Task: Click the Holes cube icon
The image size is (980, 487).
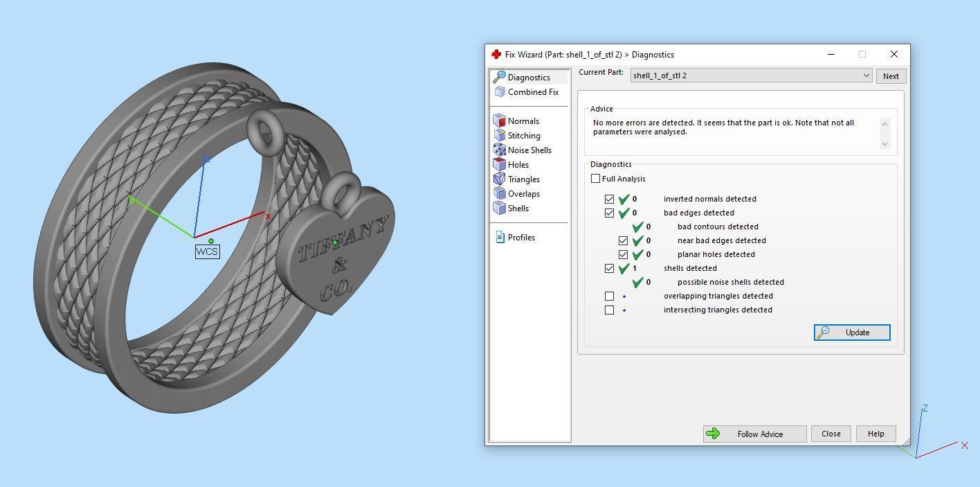Action: click(x=499, y=164)
